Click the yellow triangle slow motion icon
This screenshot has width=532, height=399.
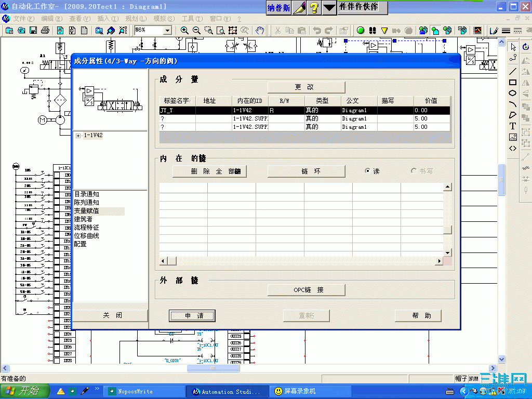384,31
